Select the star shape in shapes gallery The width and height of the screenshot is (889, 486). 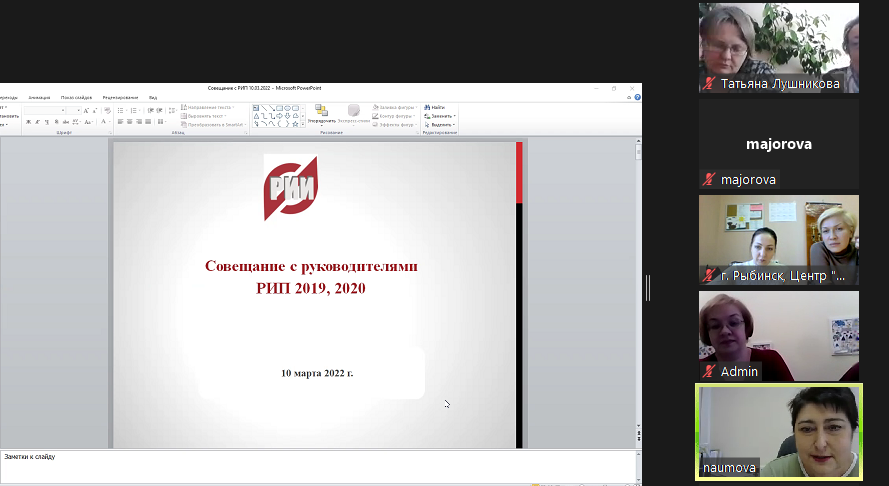(295, 124)
